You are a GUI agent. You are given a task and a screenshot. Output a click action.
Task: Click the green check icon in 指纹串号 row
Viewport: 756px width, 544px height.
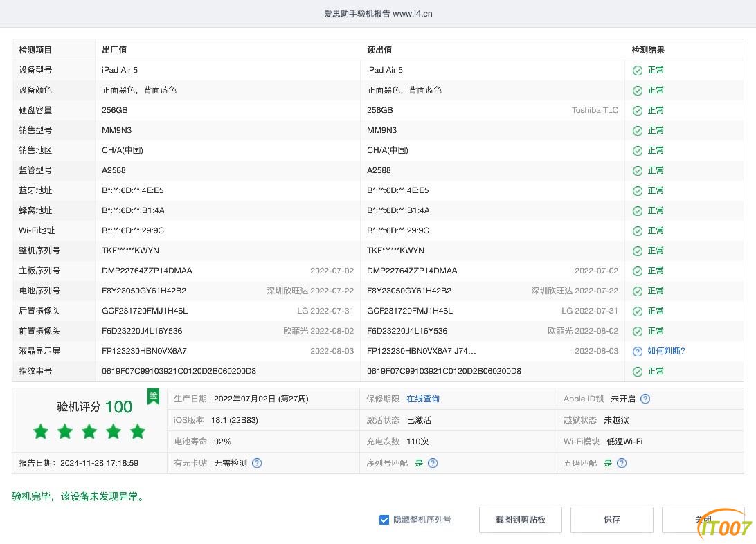[638, 372]
